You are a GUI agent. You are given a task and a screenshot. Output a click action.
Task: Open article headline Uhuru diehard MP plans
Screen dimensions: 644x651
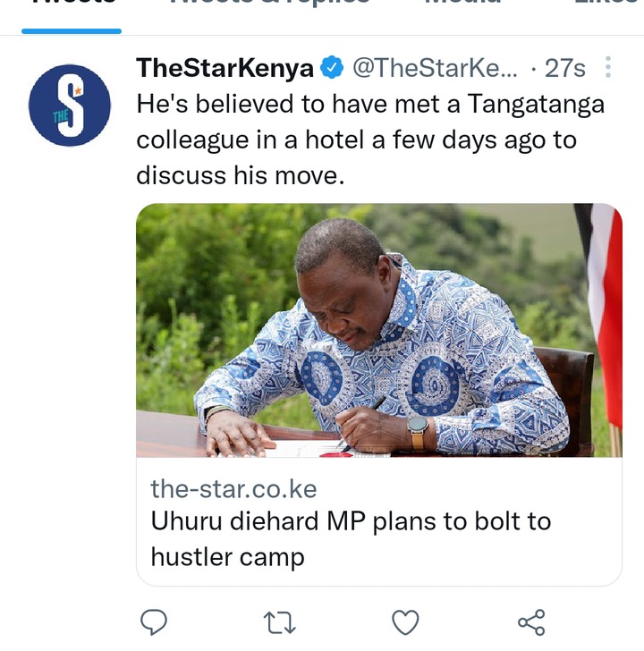pos(351,539)
